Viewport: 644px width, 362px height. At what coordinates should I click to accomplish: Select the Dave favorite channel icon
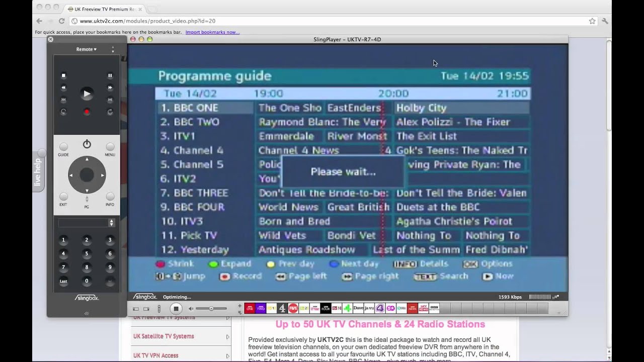pos(358,308)
